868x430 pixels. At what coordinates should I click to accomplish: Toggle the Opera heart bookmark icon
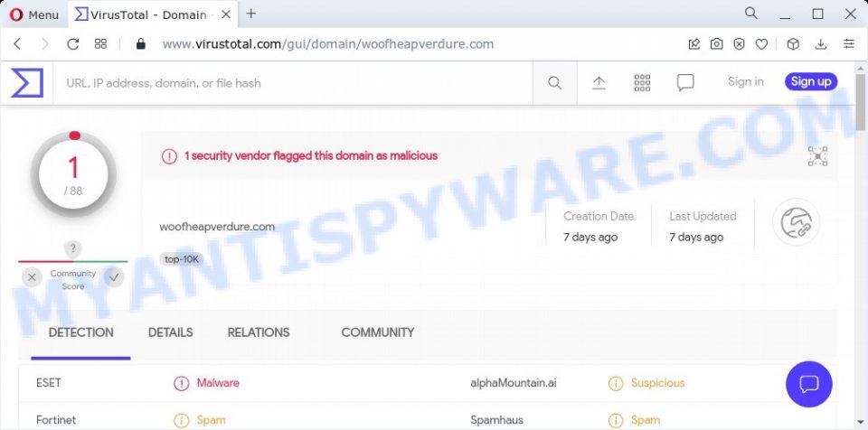[x=761, y=44]
